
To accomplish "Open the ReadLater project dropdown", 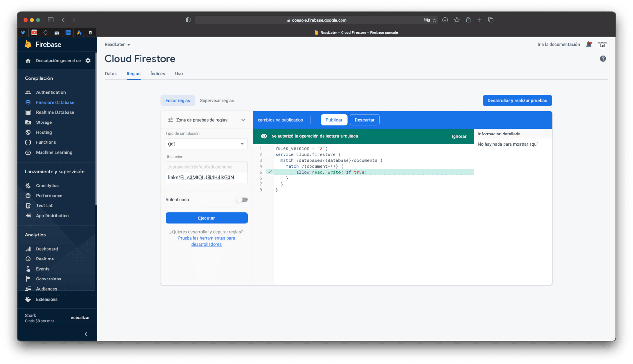I will click(x=117, y=45).
